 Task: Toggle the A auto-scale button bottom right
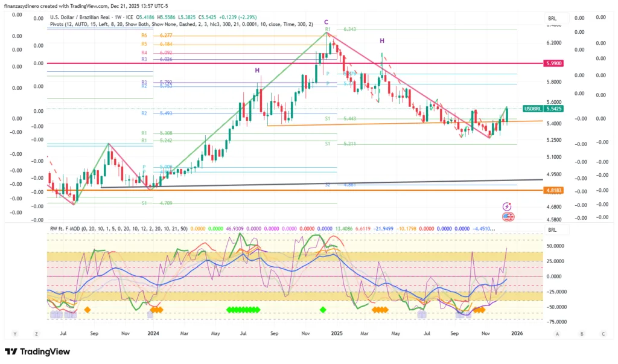click(558, 333)
